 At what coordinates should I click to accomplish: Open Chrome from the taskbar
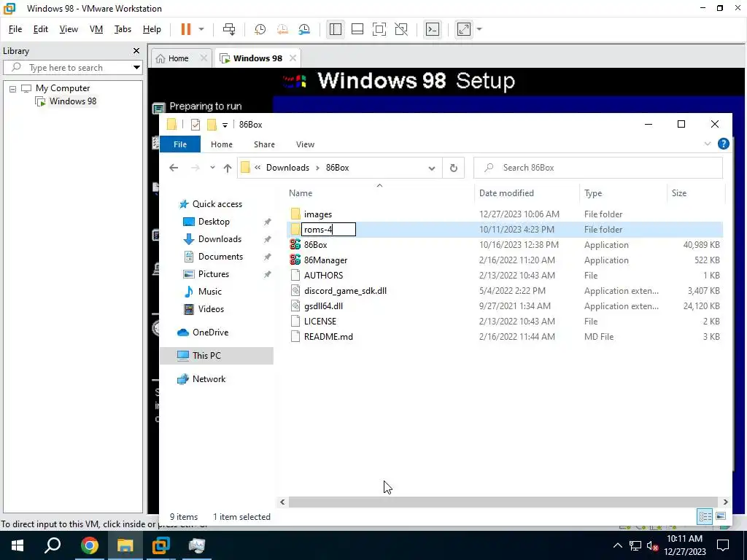coord(89,545)
